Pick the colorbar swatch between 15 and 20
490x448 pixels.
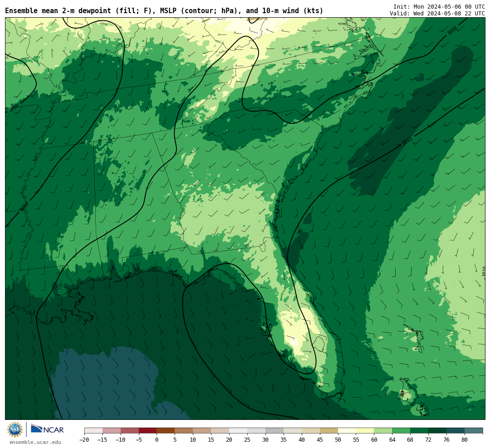[220, 431]
